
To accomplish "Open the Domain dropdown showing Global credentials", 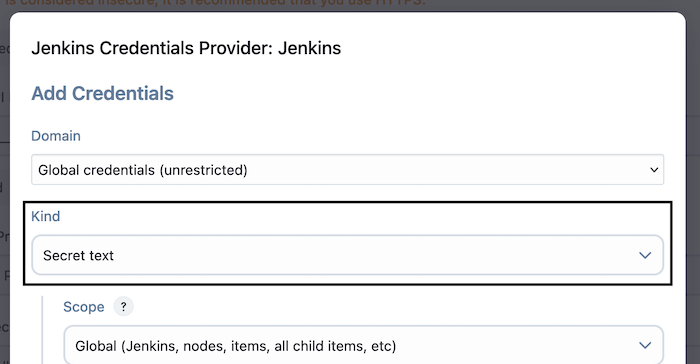I will pos(347,170).
